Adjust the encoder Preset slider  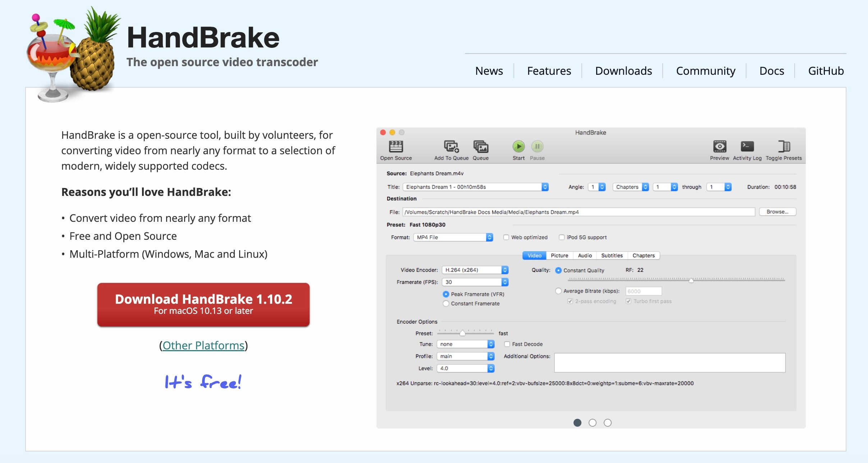click(x=463, y=333)
